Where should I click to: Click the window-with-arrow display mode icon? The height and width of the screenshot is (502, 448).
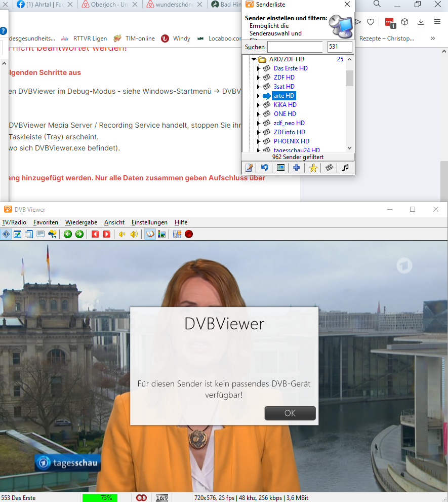point(17,235)
